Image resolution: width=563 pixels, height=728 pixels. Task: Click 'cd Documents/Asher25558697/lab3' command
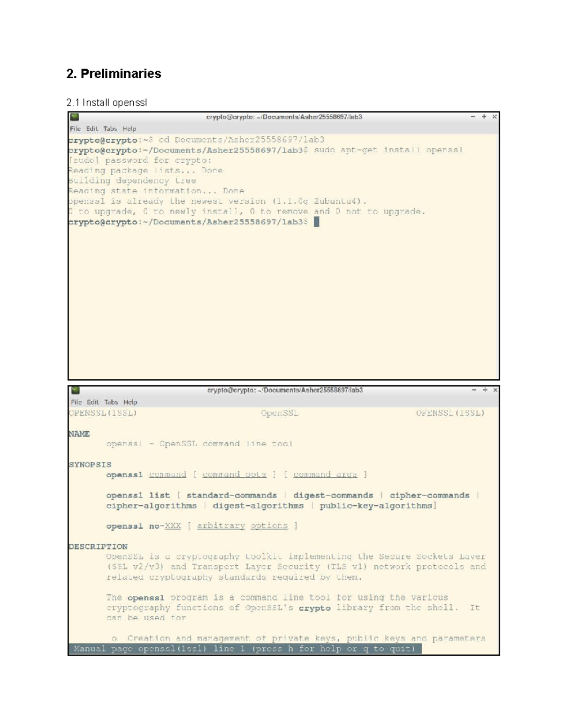(242, 140)
